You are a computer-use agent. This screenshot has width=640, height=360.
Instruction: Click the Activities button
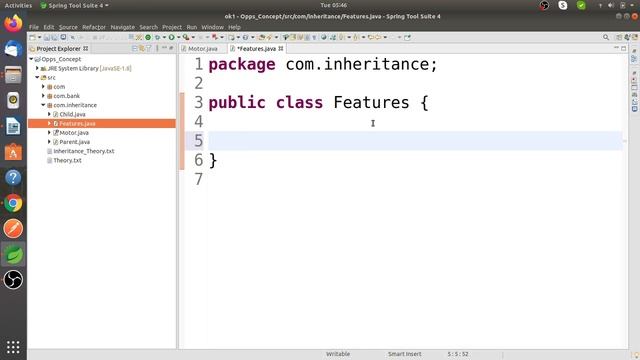tap(18, 5)
